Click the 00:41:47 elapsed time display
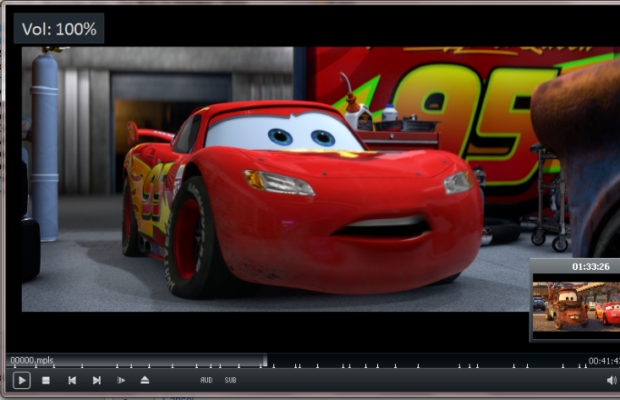Screen dimensions: 620x400 [x=604, y=361]
